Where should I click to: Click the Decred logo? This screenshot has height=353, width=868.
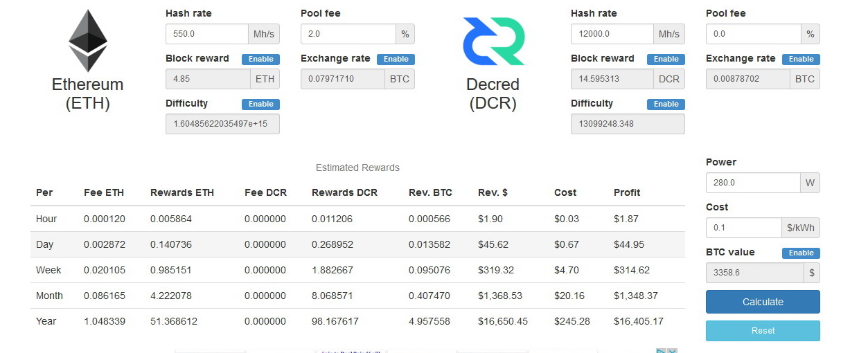pos(493,42)
